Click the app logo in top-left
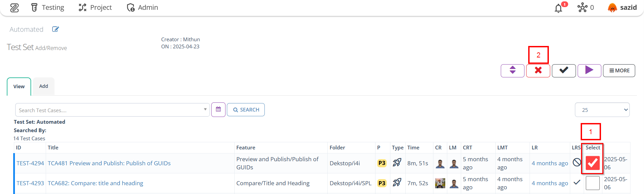 pyautogui.click(x=14, y=8)
